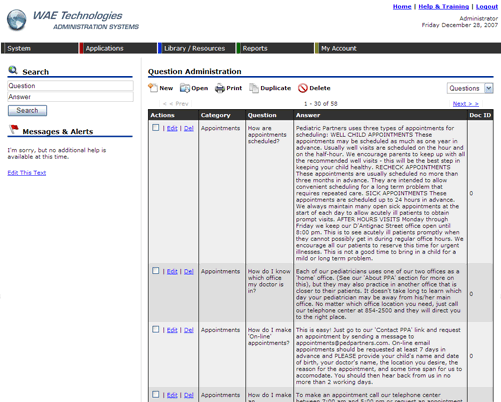Open the Reports menu

coord(275,48)
